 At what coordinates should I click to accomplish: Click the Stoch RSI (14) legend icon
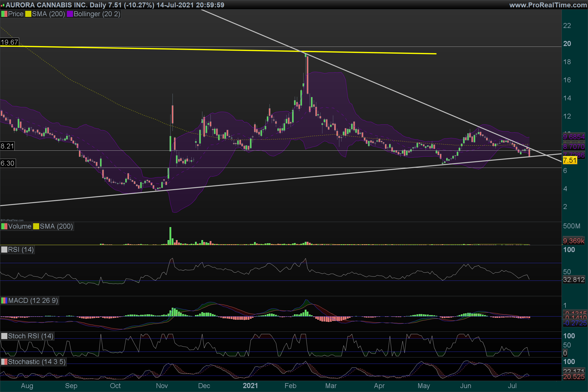point(4,336)
